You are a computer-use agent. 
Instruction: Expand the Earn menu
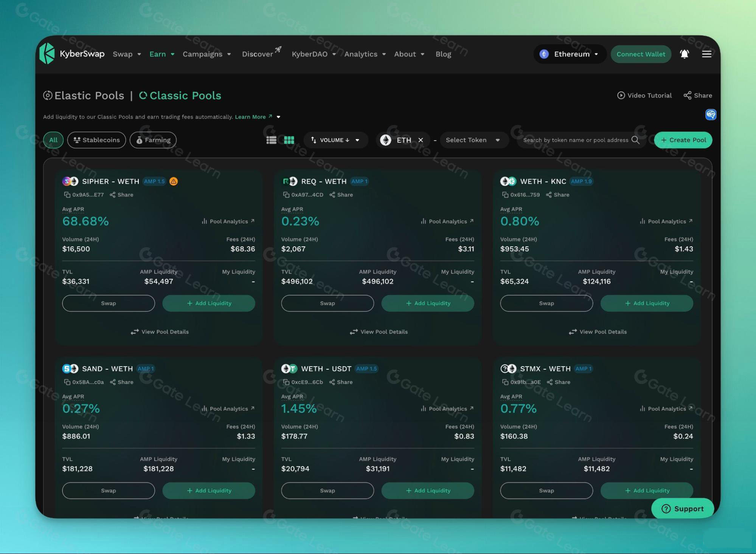coord(162,54)
